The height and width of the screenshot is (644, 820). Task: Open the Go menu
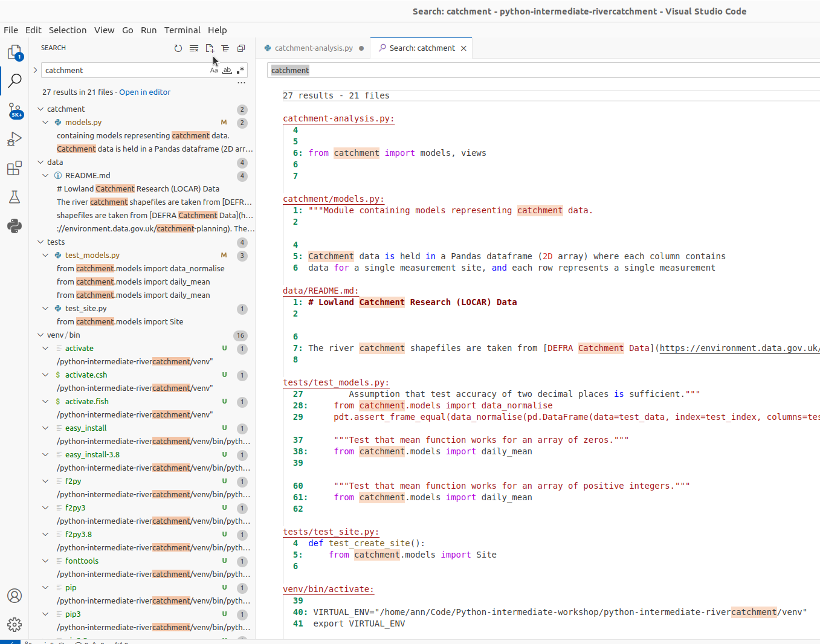(x=128, y=30)
